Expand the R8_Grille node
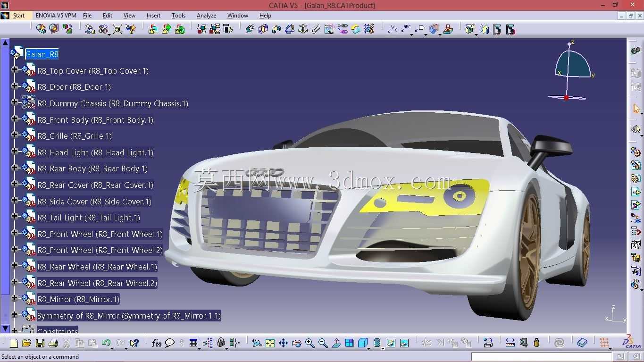The height and width of the screenshot is (362, 644). click(x=14, y=135)
